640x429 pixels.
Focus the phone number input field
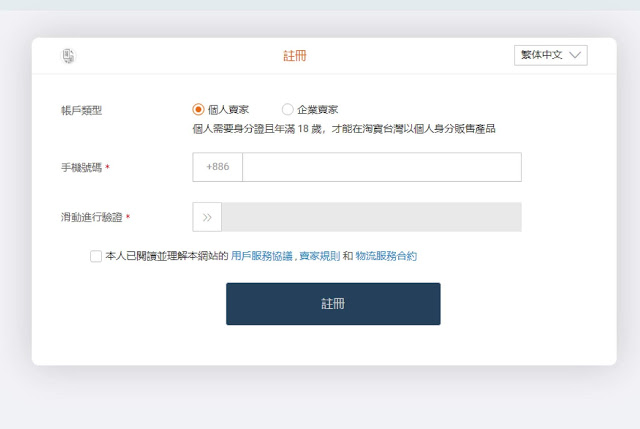click(x=381, y=167)
